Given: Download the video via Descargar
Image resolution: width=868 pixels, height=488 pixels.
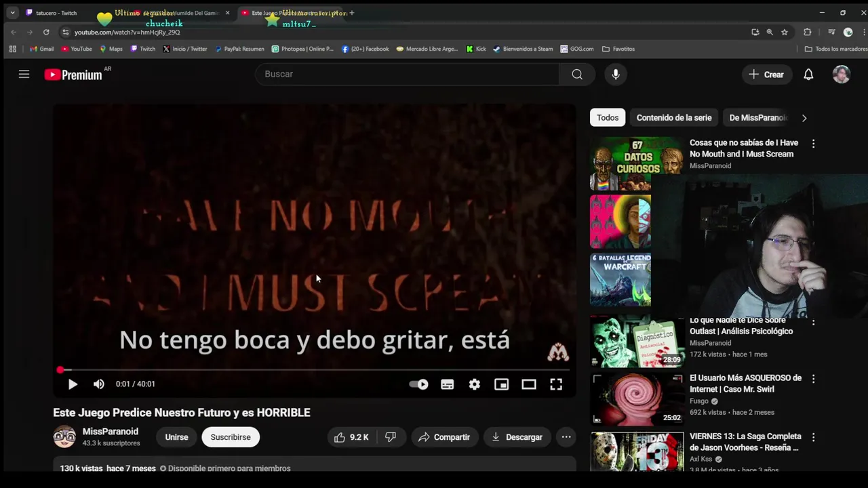Looking at the screenshot, I should (517, 437).
